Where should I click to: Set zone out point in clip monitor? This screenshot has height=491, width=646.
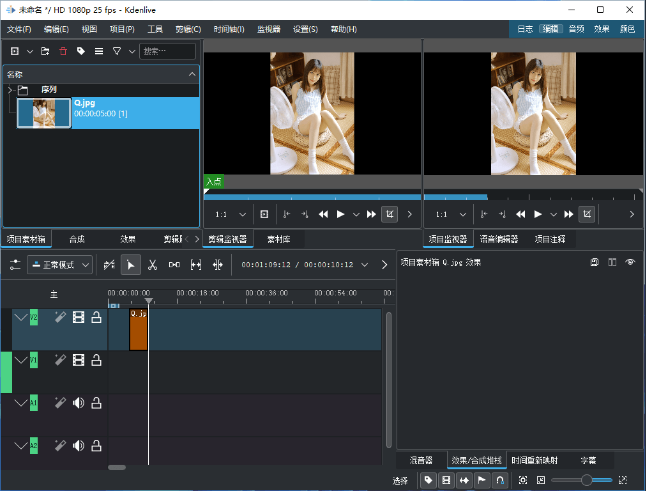(x=305, y=214)
